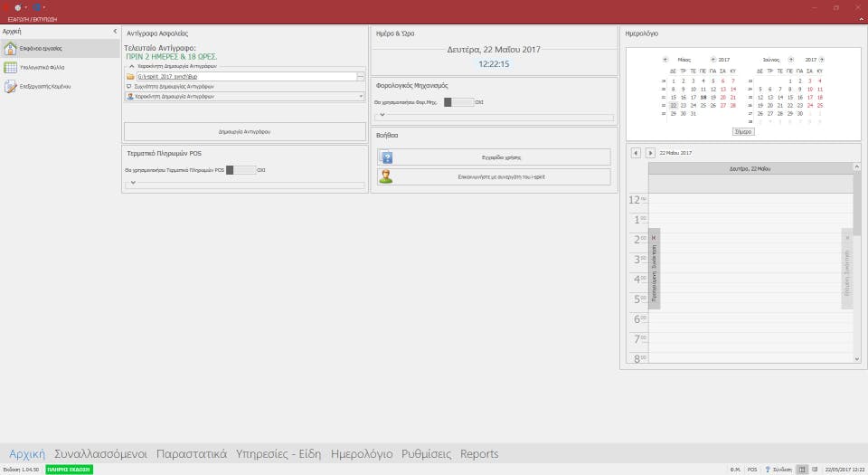Go to previous day in scheduler
Screen dimensions: 868x475
click(x=636, y=153)
